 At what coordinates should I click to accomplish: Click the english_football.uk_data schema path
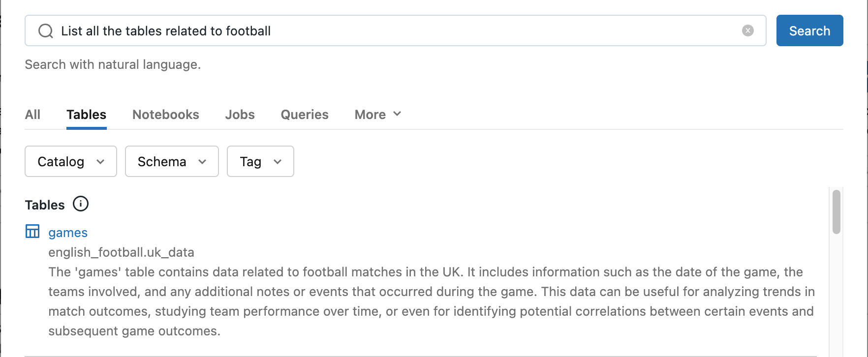click(121, 252)
